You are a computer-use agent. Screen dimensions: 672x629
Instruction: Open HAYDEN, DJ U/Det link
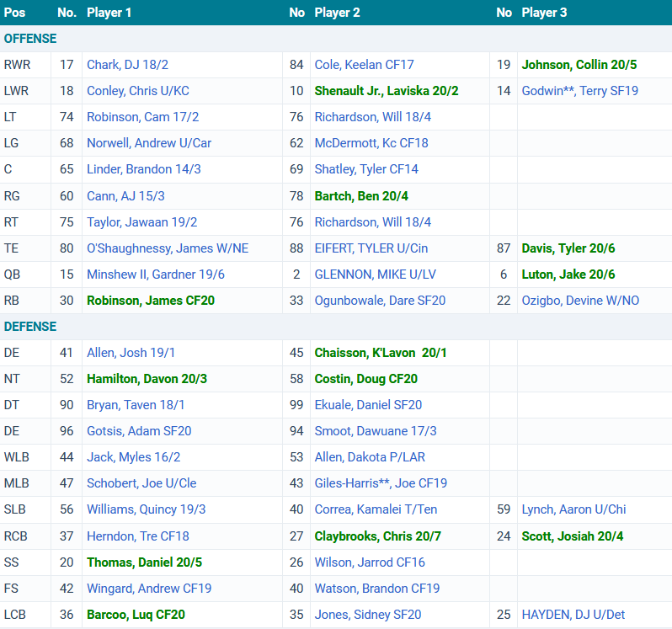pos(573,616)
